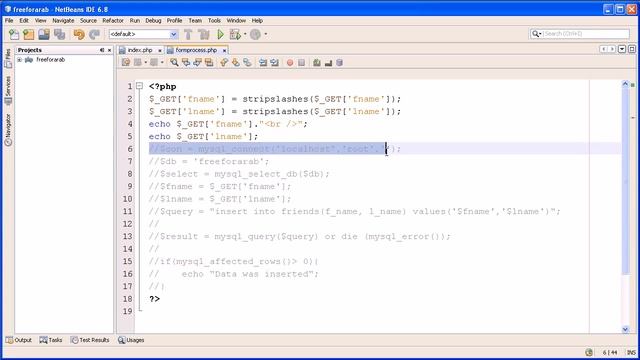Click the scroll down arrow of editor
This screenshot has width=640, height=360.
[x=625, y=329]
